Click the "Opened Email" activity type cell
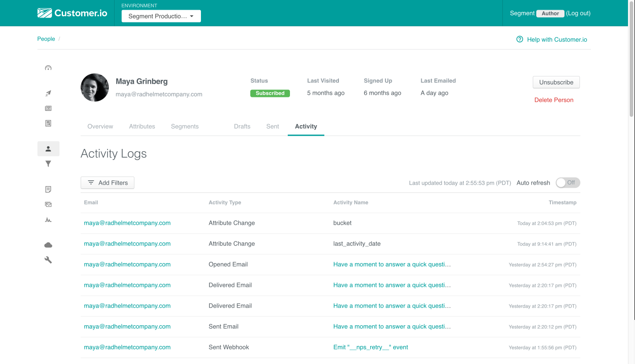Screen dimensions: 635x364 pos(228,264)
